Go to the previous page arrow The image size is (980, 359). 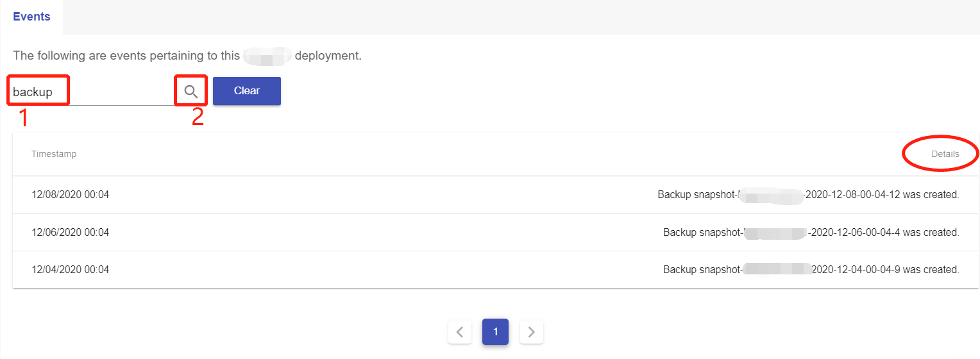coord(460,332)
